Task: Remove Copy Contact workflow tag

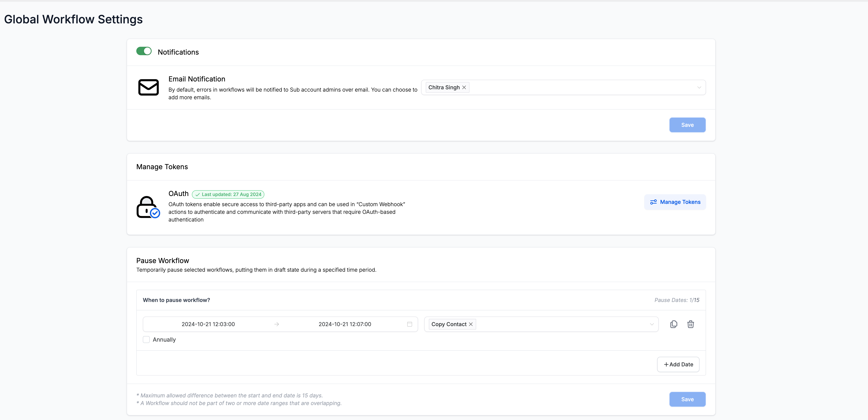Action: 471,324
